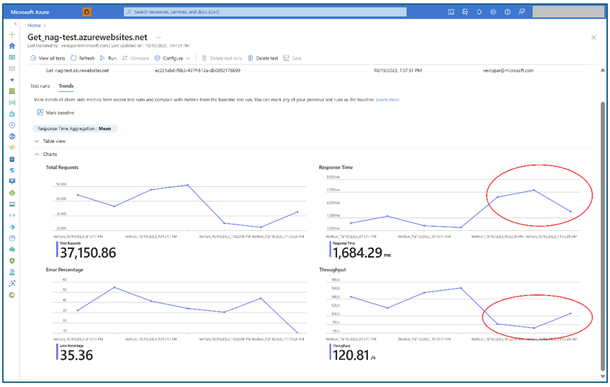This screenshot has width=610, height=387.
Task: Refresh the test page
Action: [x=82, y=58]
